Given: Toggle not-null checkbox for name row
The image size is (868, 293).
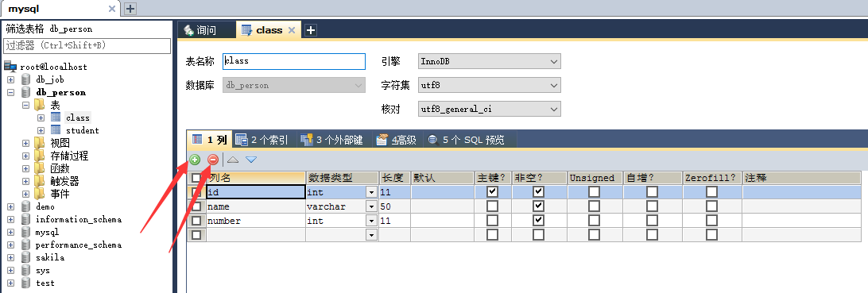Looking at the screenshot, I should [538, 206].
